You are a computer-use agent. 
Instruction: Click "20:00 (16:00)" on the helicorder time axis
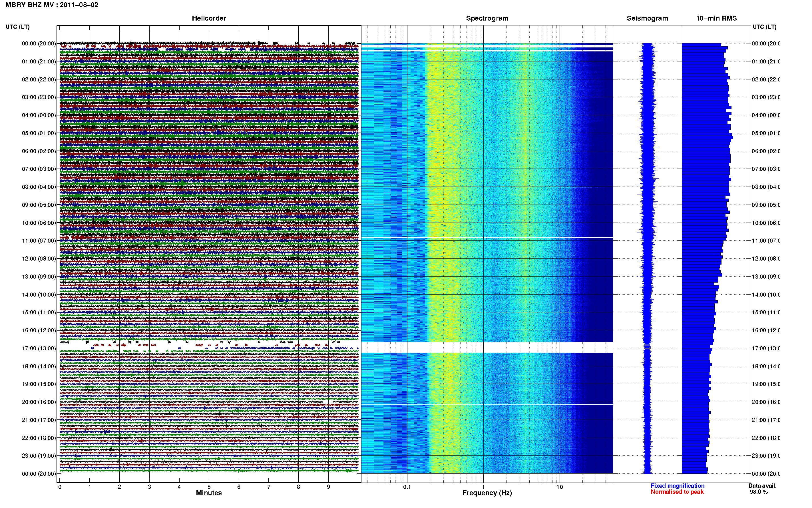click(39, 402)
